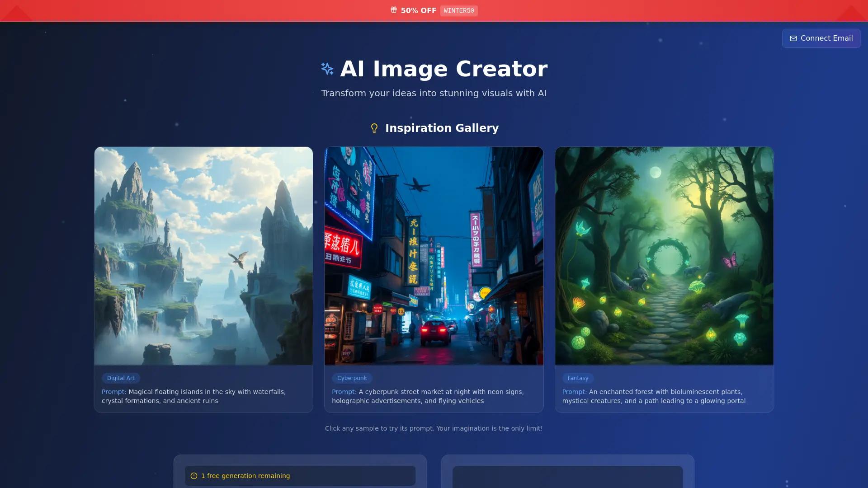The image size is (868, 488).
Task: Click the magical floating islands prompt text
Action: coord(193,396)
